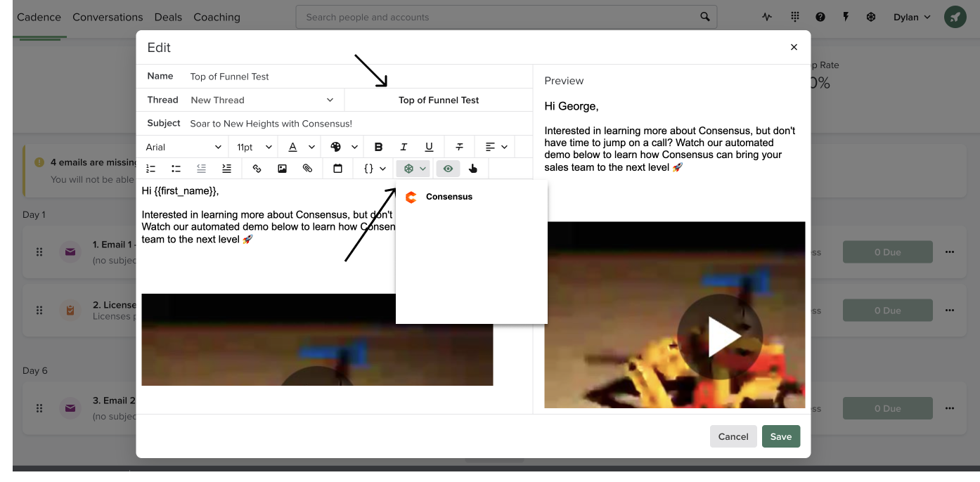Toggle underline formatting in the editor
Image resolution: width=980 pixels, height=482 pixels.
[429, 147]
